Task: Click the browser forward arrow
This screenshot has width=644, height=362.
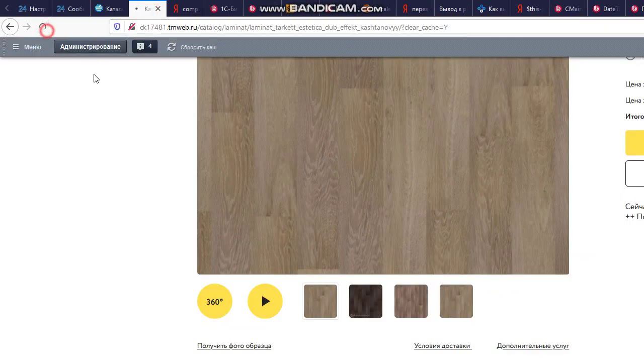Action: (27, 27)
